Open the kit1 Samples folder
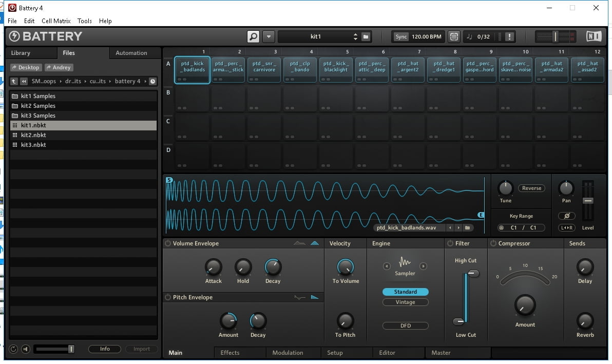This screenshot has height=364, width=612. (x=83, y=96)
